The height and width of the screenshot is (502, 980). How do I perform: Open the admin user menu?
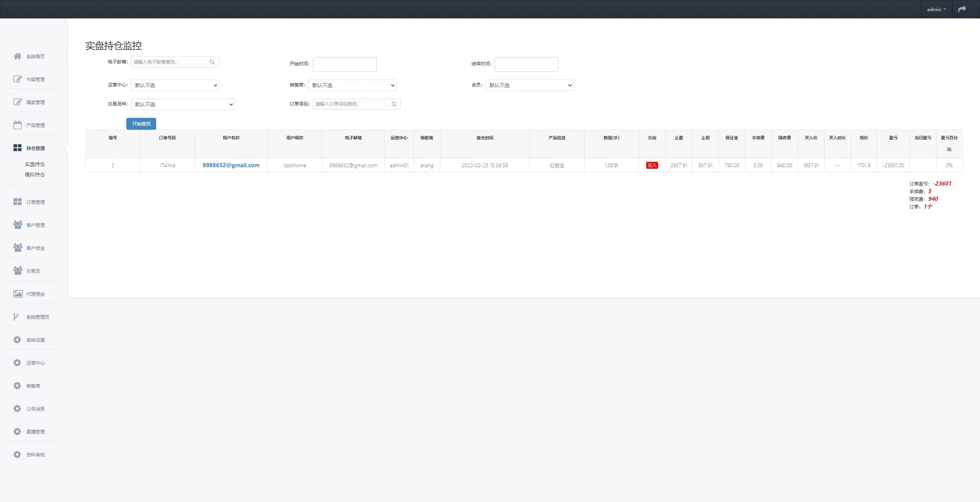pyautogui.click(x=936, y=9)
